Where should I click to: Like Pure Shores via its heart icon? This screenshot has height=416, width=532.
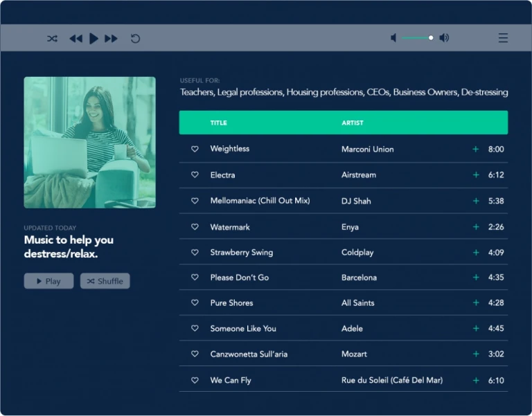(x=195, y=302)
